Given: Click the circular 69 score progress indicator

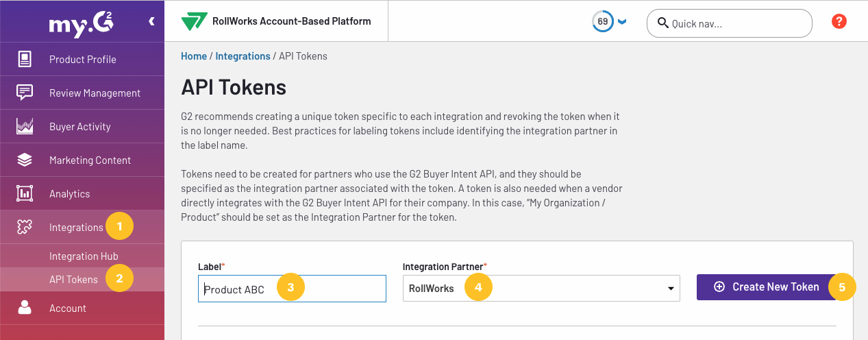Looking at the screenshot, I should tap(602, 21).
